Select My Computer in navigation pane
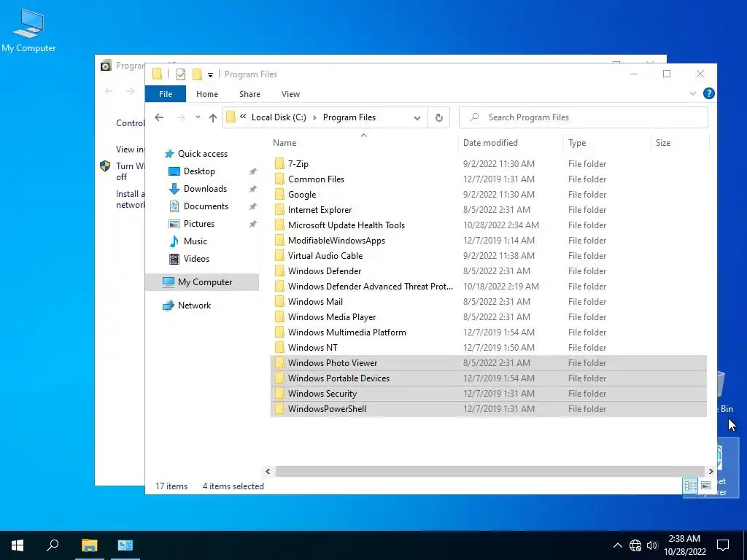 click(205, 282)
